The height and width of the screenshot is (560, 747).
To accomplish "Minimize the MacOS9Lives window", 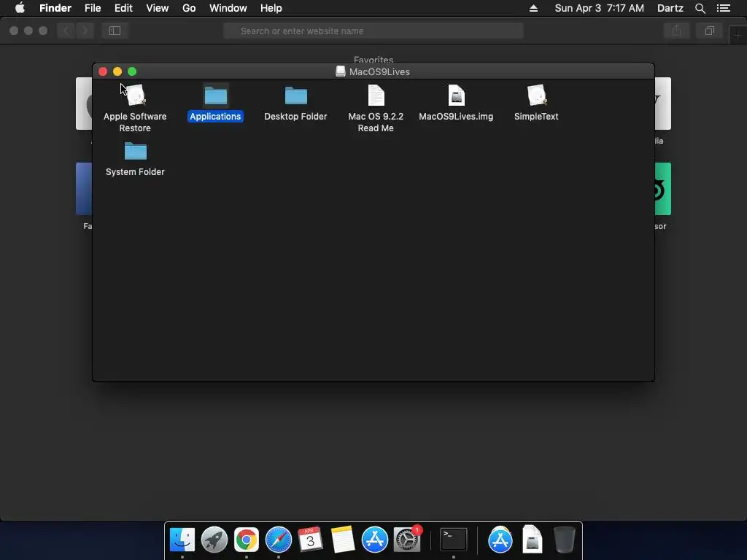I will [117, 72].
